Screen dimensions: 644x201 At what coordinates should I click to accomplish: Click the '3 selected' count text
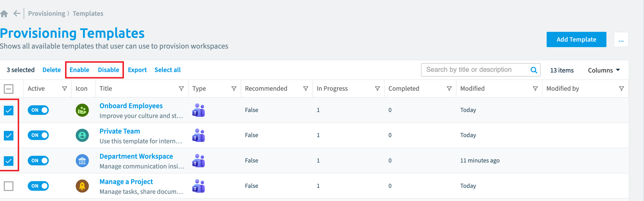coord(21,70)
